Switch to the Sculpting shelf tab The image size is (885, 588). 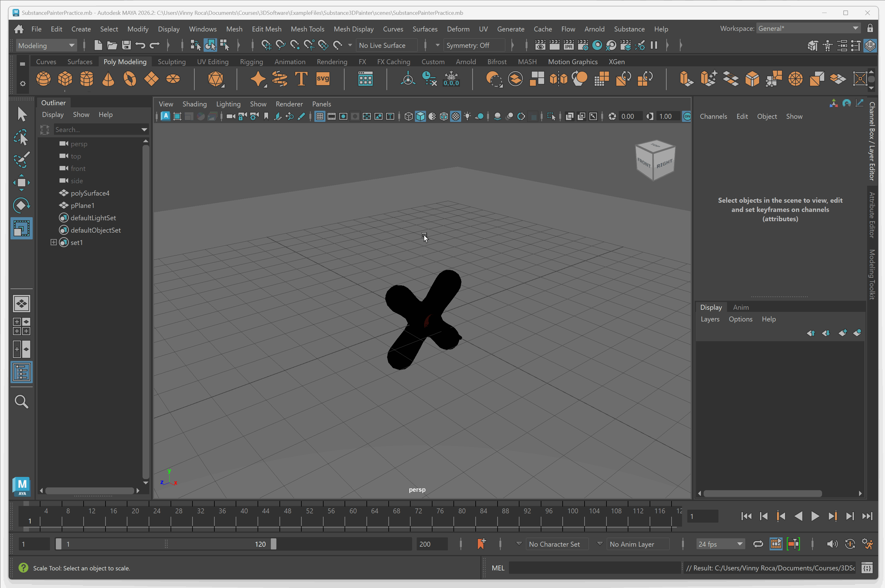pyautogui.click(x=172, y=61)
